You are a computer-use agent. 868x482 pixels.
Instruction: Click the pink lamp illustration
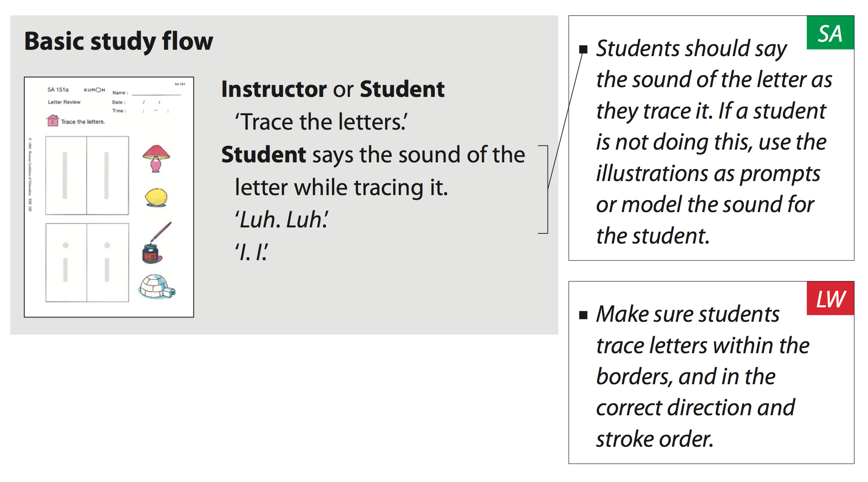[x=156, y=158]
